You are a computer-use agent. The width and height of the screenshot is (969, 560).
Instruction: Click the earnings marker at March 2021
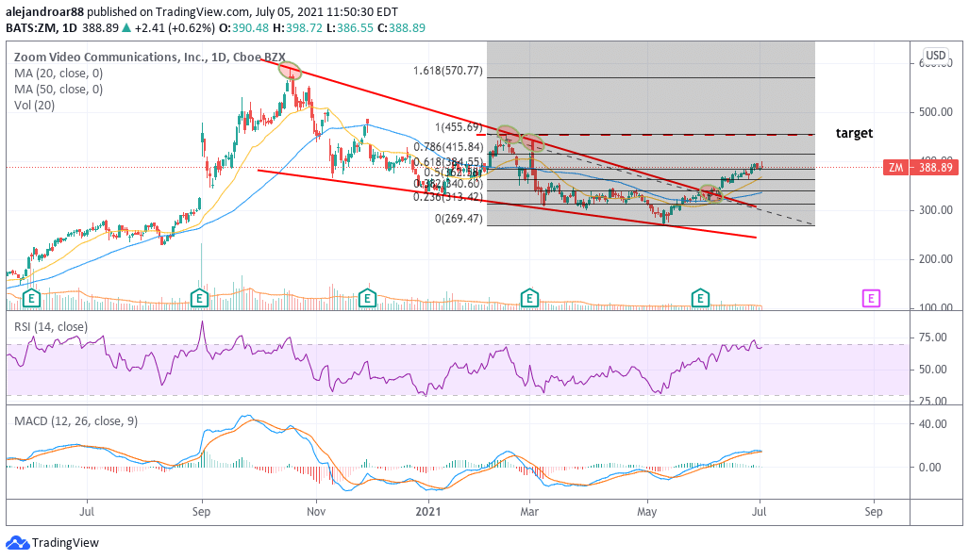(x=529, y=299)
